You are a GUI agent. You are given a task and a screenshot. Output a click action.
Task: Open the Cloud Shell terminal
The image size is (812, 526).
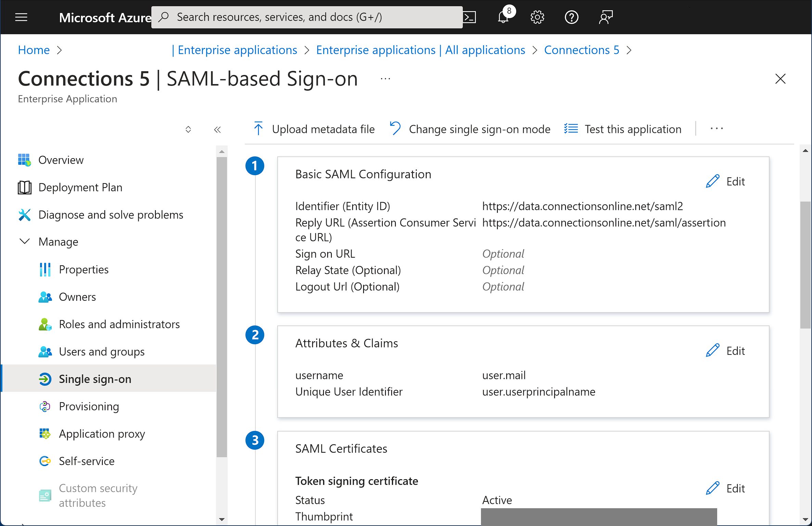pos(469,17)
